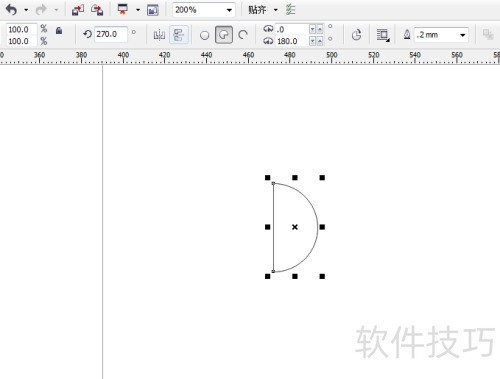Decrease the ending angle with down stepper

coord(312,41)
